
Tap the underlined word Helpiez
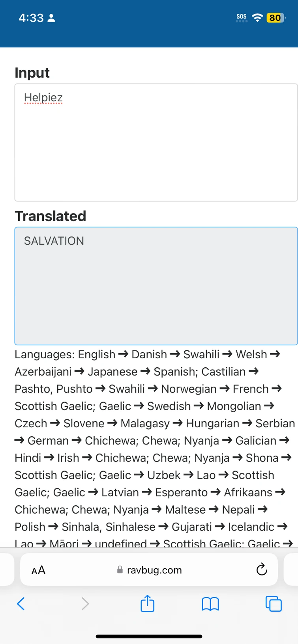(43, 97)
